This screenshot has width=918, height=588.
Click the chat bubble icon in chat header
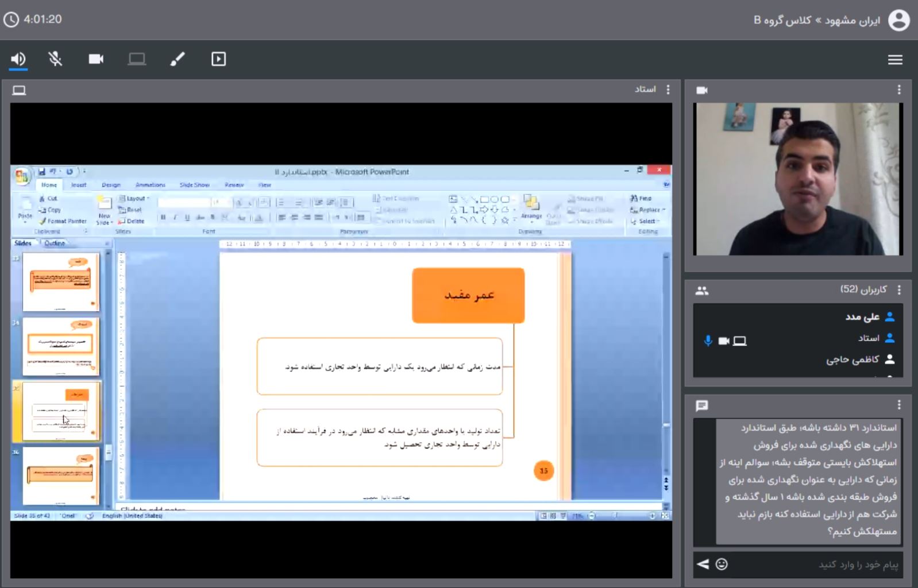[x=701, y=406]
